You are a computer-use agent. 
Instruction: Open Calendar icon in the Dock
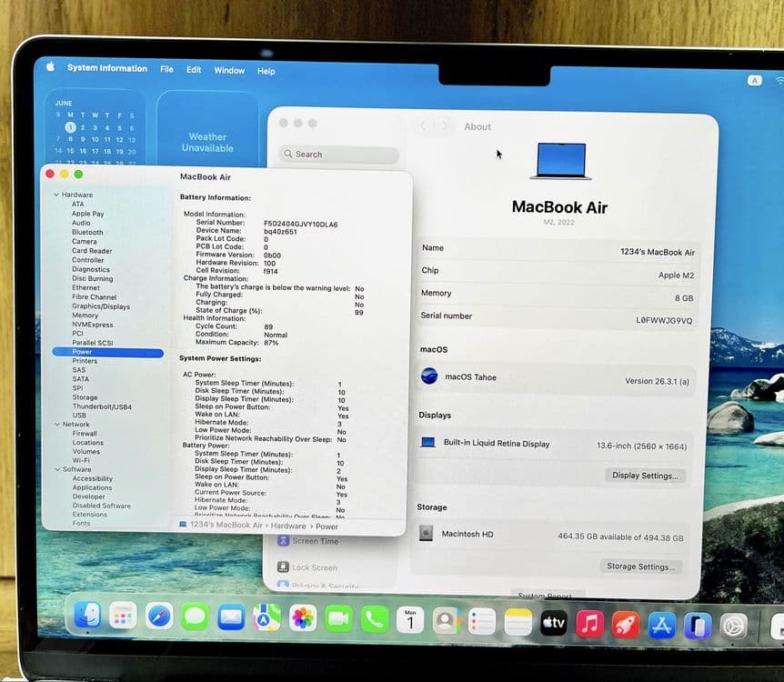point(410,620)
